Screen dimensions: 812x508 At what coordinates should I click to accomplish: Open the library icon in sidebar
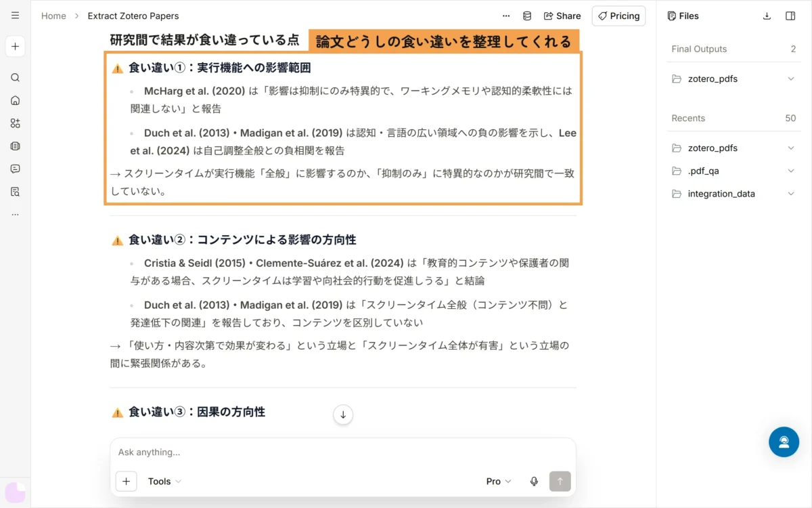coord(15,146)
